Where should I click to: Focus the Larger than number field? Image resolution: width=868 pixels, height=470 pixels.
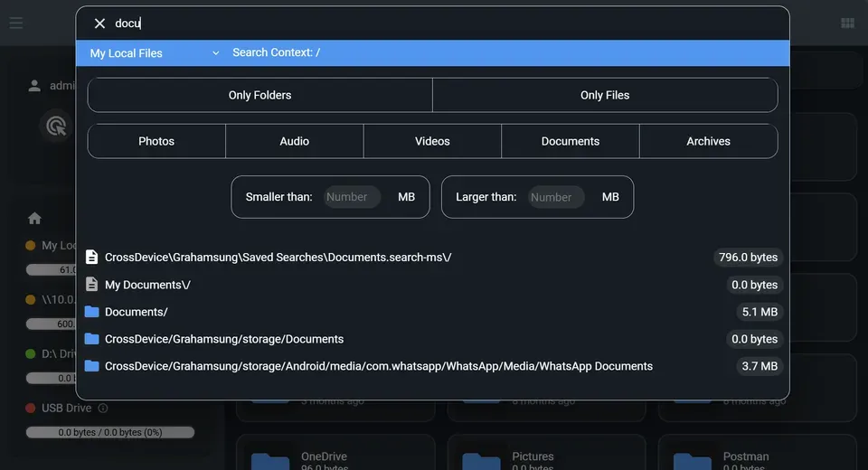coord(556,197)
